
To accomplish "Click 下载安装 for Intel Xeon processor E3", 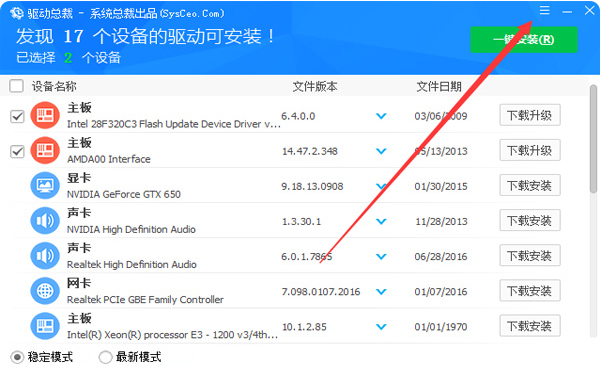I will coord(530,326).
